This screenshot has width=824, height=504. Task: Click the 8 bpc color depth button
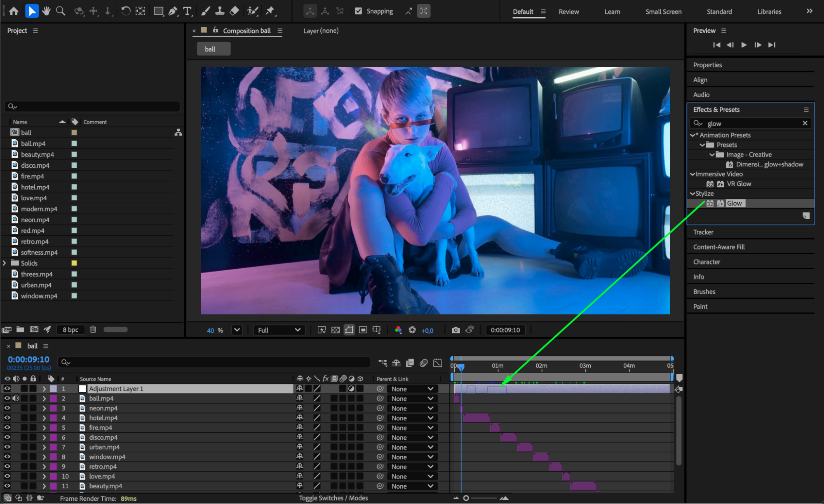(x=70, y=330)
